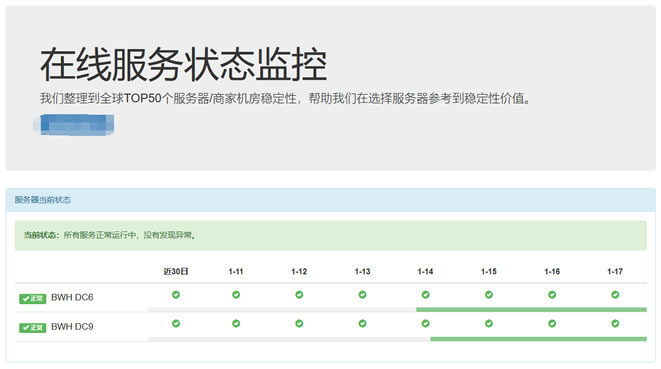Click the BWH DC6 server name
The image size is (661, 369).
(x=72, y=298)
